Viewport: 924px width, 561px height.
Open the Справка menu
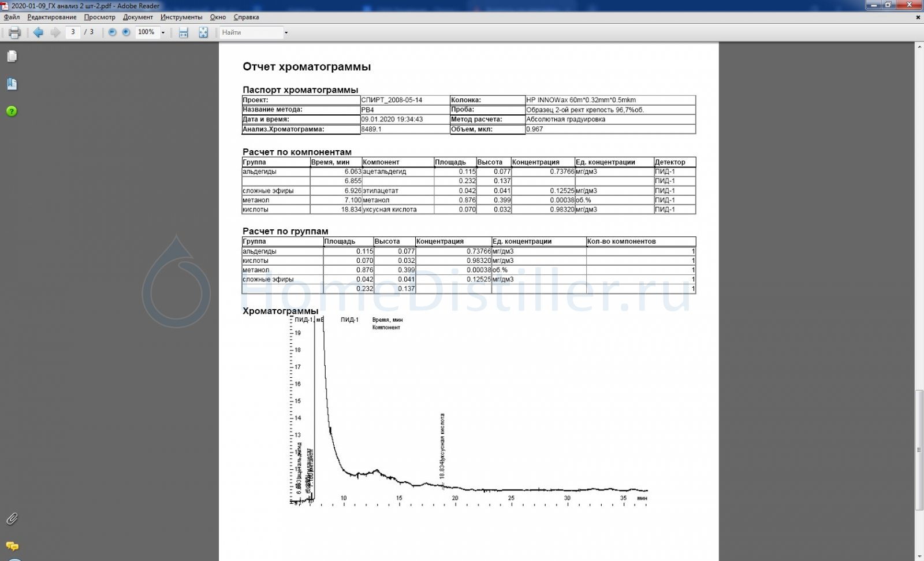[x=246, y=17]
